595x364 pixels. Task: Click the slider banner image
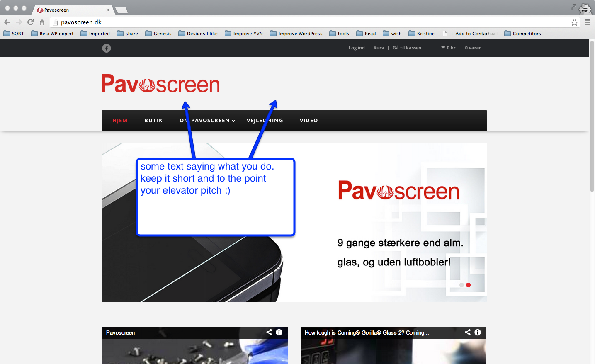point(294,222)
